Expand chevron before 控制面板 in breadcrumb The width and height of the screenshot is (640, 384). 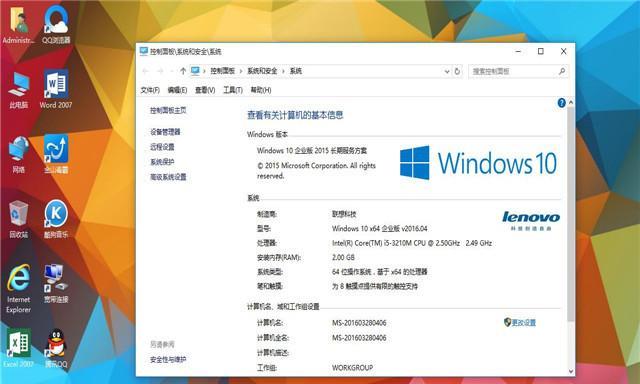pyautogui.click(x=204, y=71)
